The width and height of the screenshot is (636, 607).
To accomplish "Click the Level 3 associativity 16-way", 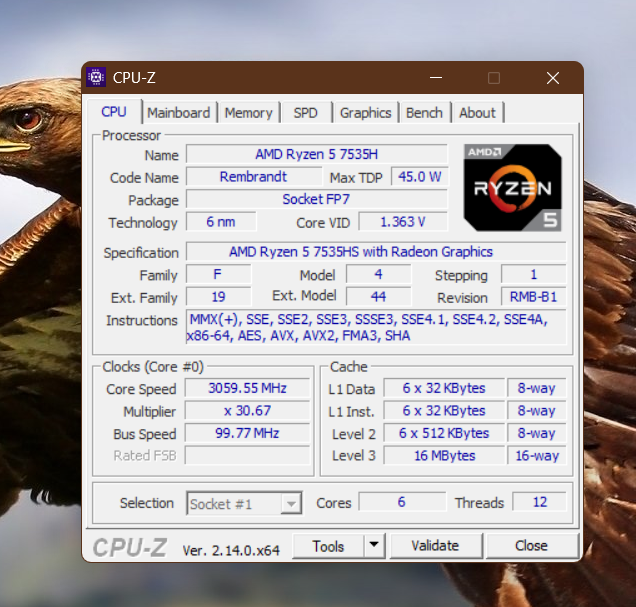I will click(537, 455).
